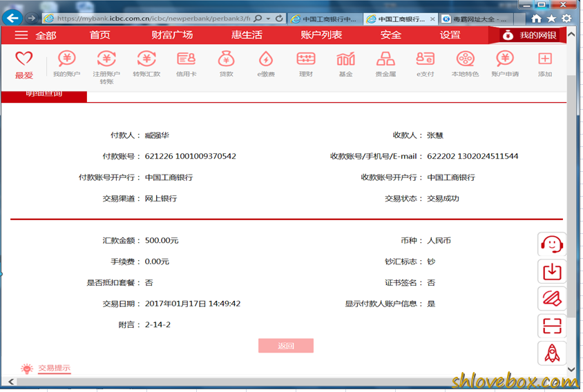Open the browser home icon
This screenshot has width=583, height=392.
(x=536, y=18)
